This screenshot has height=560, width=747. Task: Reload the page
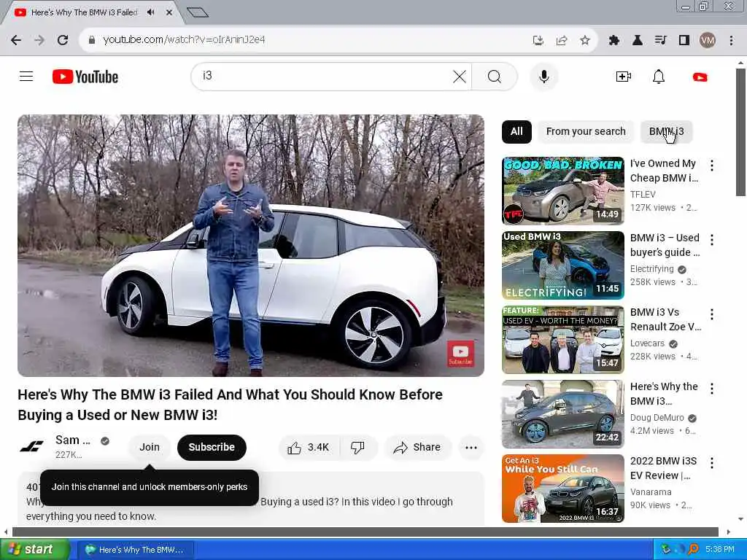[x=63, y=40]
